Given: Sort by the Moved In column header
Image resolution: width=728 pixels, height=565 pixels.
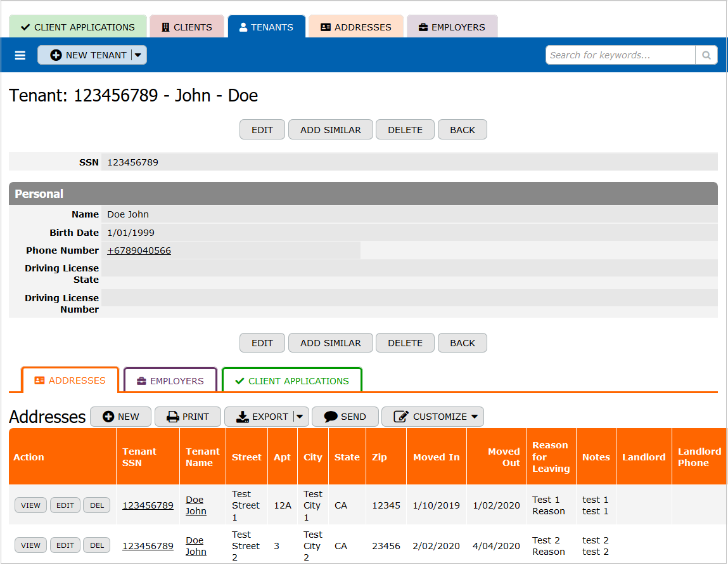Looking at the screenshot, I should tap(436, 457).
